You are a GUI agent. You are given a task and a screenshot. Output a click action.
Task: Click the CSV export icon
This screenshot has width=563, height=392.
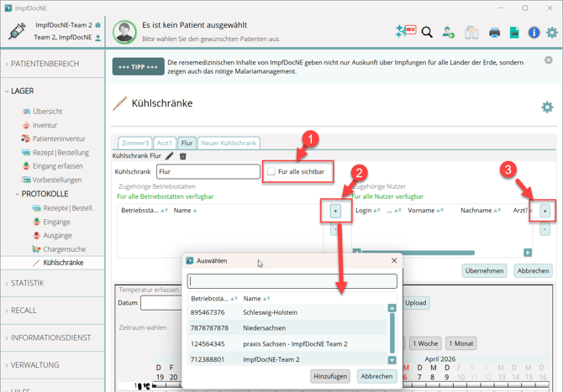[514, 32]
